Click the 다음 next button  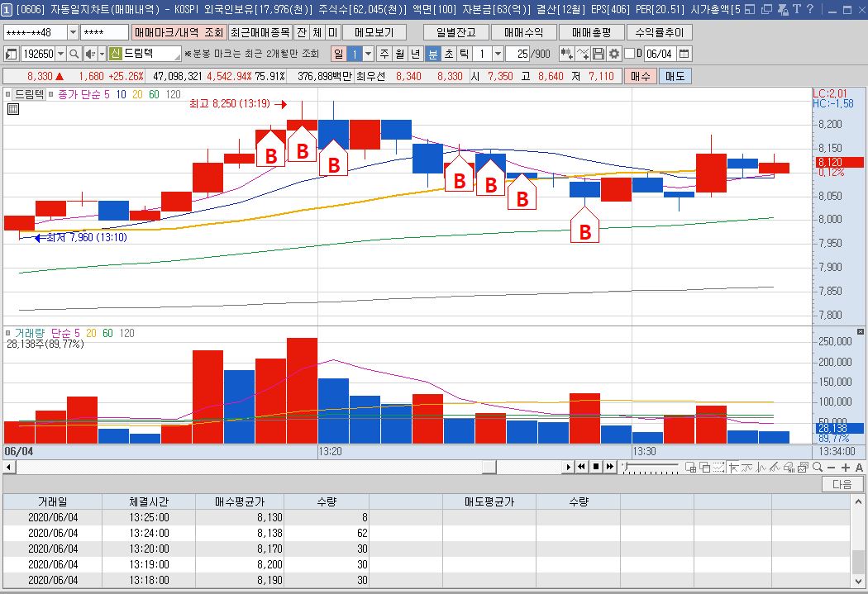point(842,484)
